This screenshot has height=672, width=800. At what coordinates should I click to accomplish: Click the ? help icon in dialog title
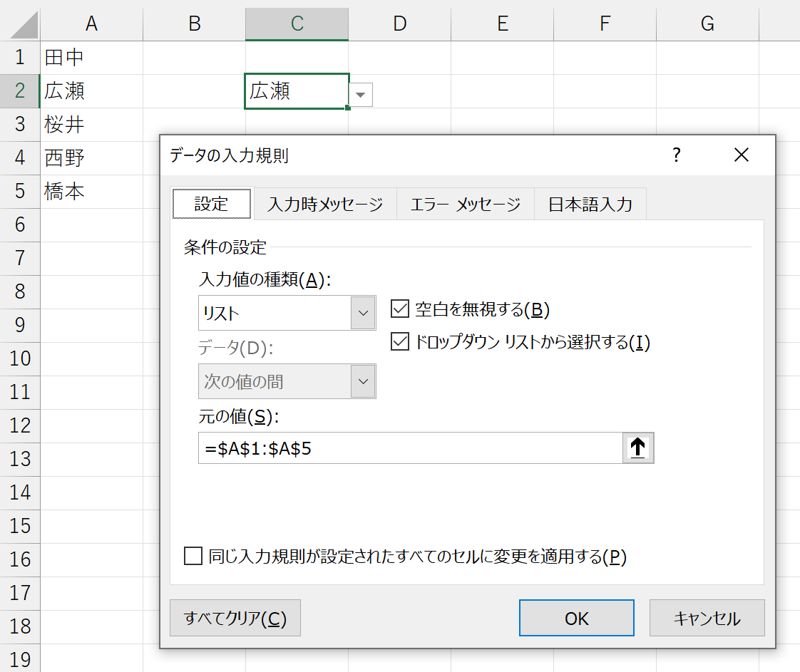pos(676,155)
